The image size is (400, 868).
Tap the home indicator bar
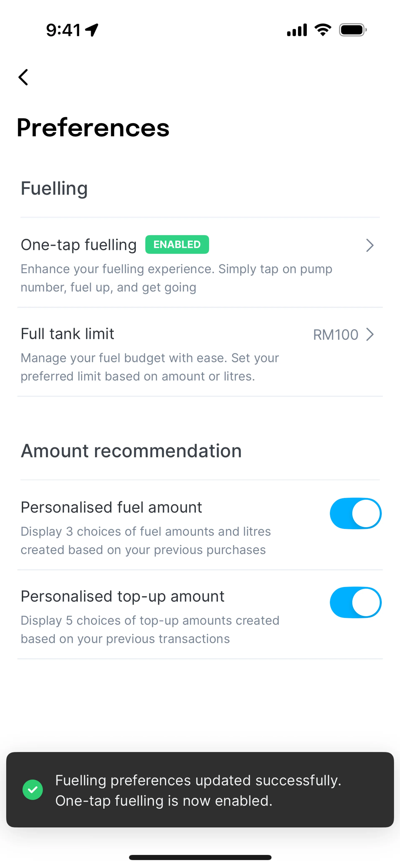200,857
